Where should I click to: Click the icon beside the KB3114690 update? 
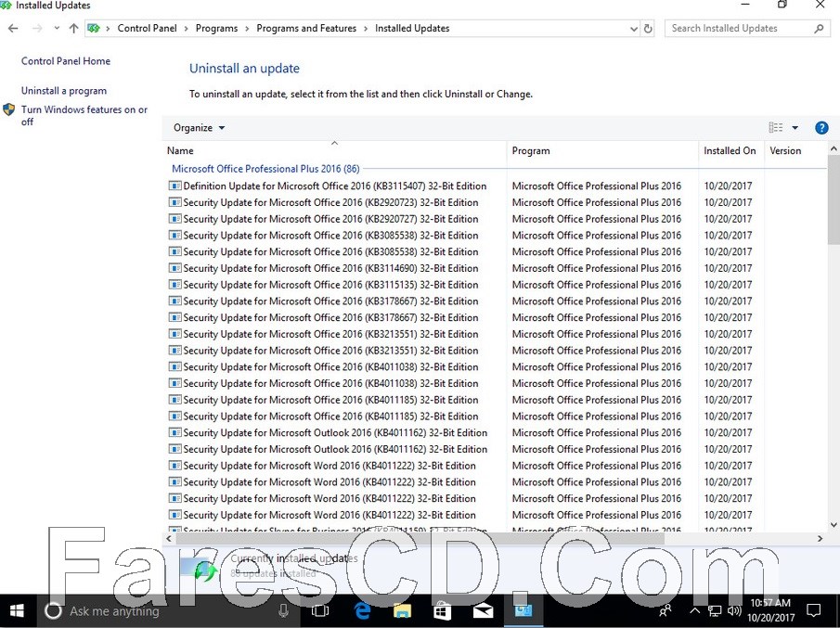point(174,268)
